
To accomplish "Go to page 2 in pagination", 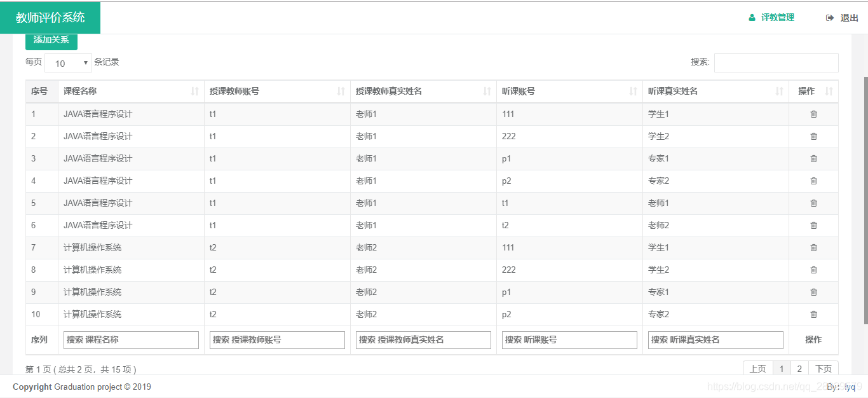I will [799, 369].
